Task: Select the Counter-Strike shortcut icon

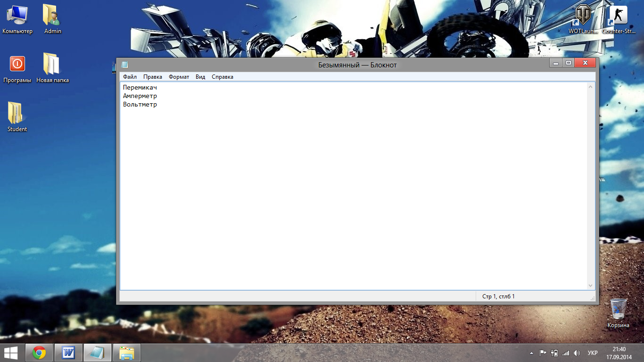Action: (619, 20)
